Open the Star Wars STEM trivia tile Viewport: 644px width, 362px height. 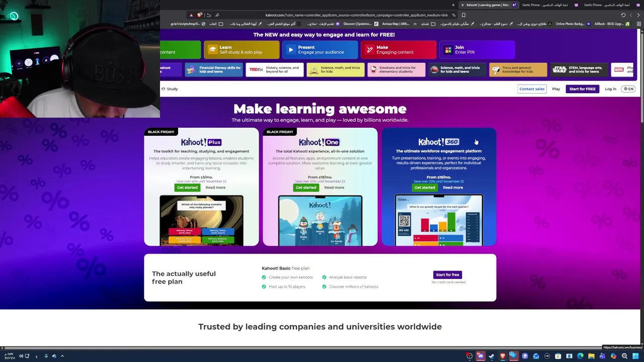pos(579,70)
